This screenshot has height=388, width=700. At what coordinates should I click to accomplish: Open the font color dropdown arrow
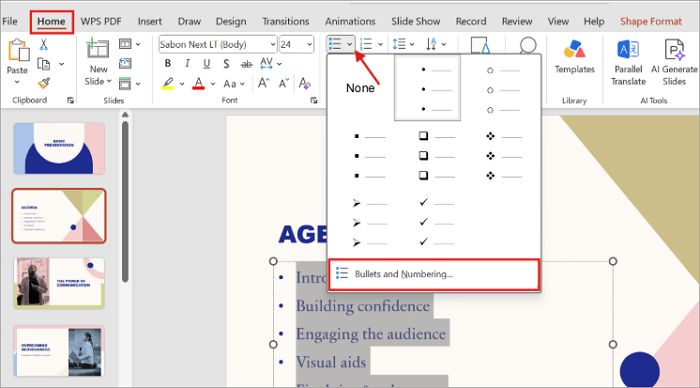(x=212, y=83)
